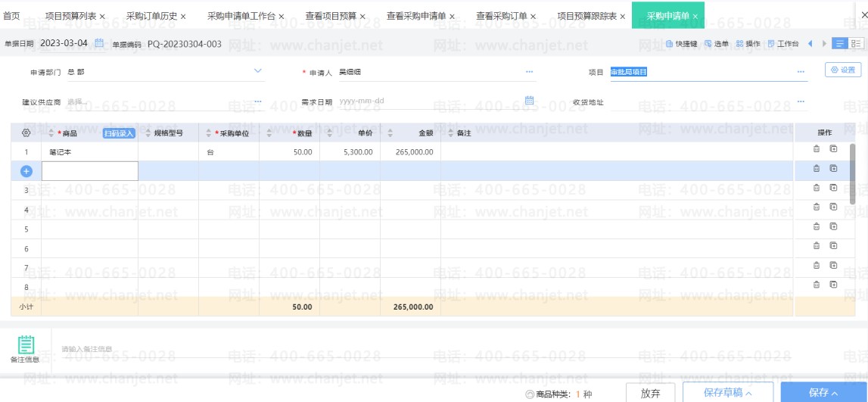Click the 备注信息 notes icon

[x=26, y=344]
